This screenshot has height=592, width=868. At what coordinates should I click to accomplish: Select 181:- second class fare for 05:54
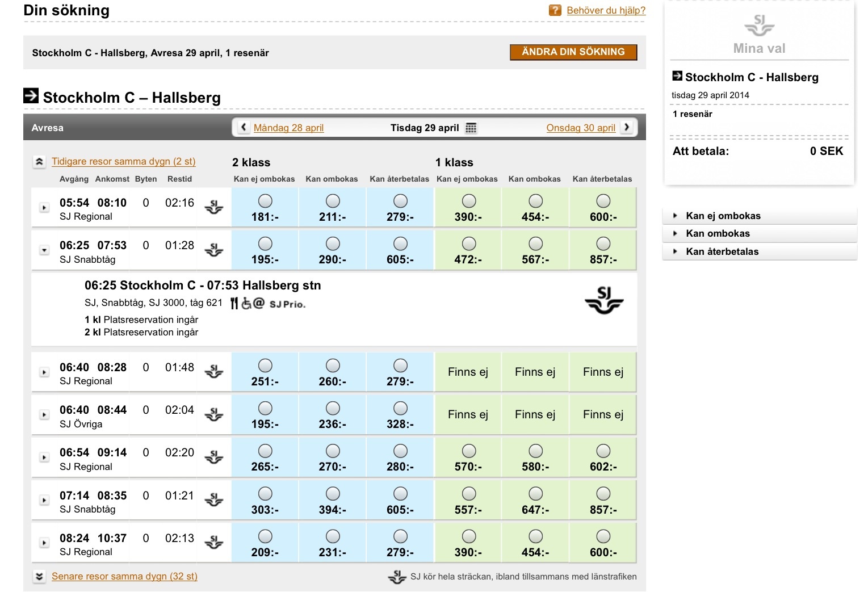point(265,201)
